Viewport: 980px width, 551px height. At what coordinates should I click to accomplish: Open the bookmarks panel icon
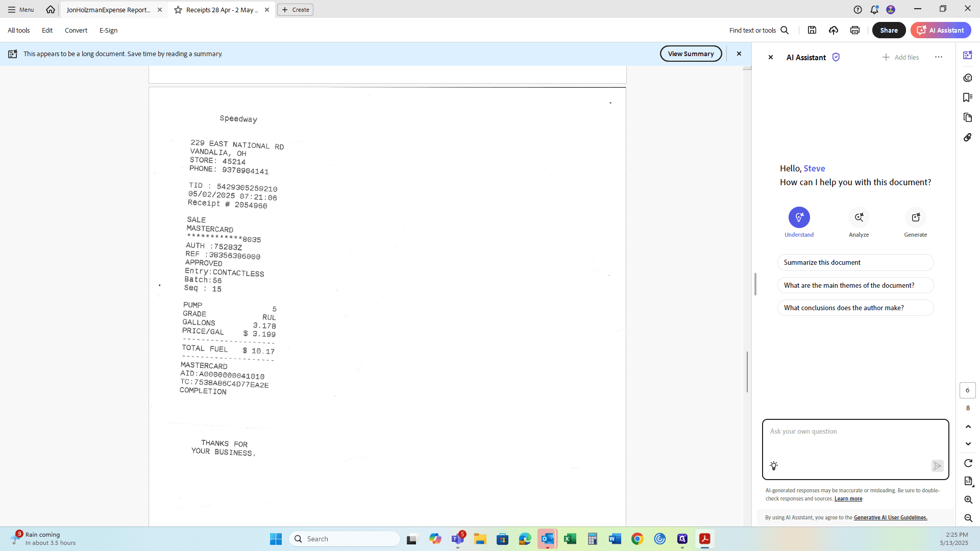[968, 97]
